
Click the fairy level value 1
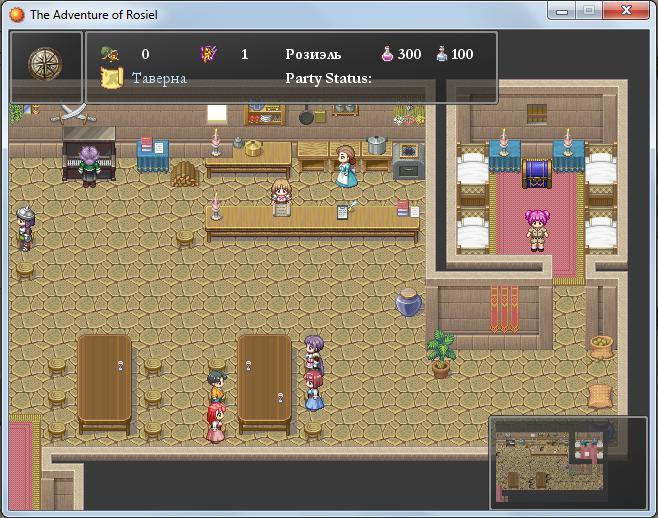[245, 54]
